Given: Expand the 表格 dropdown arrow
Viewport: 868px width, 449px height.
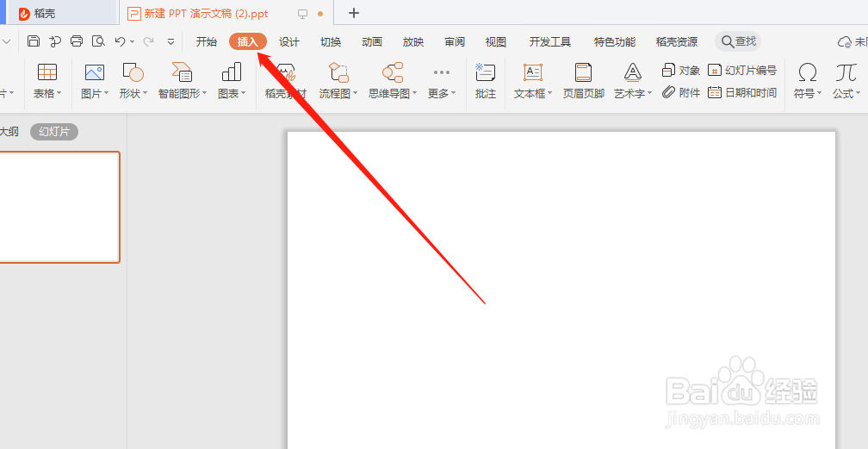Looking at the screenshot, I should [59, 93].
